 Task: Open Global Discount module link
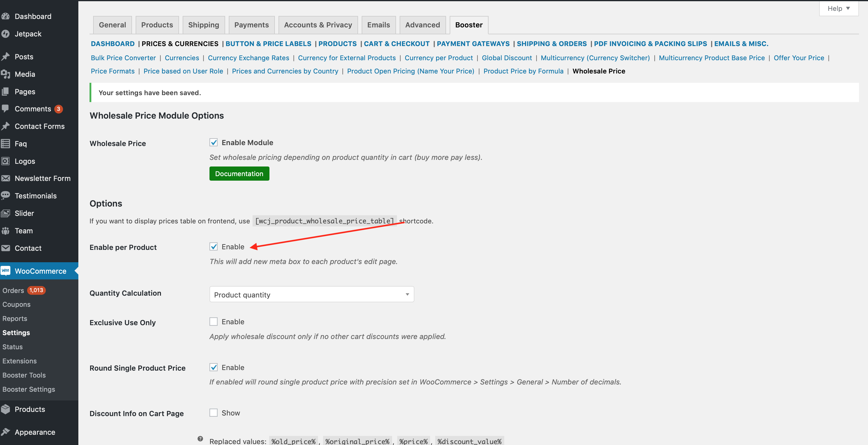point(507,58)
